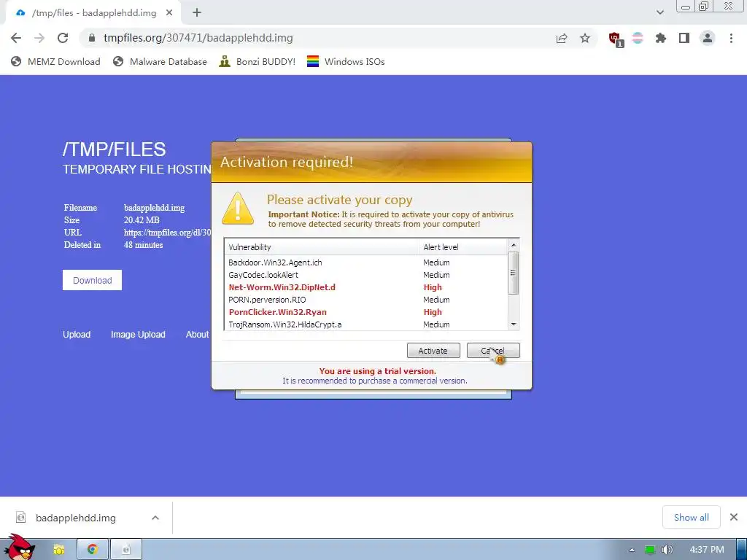Click the green network tray icon
Screen dimensions: 747x560
click(650, 550)
